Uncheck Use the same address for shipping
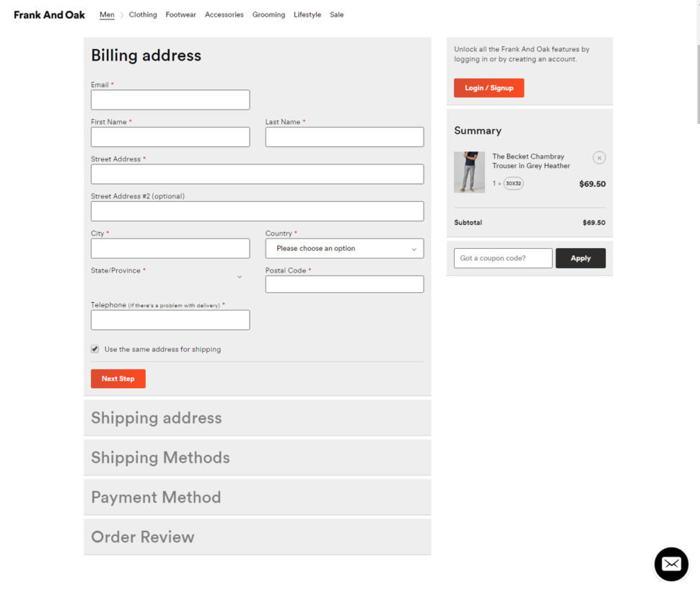The image size is (700, 600). 95,349
